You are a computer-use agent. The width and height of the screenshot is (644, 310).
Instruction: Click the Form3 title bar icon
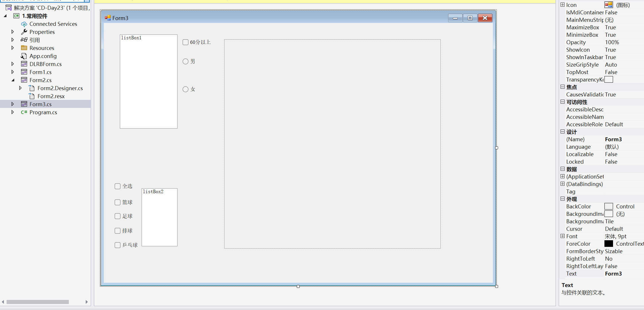click(x=108, y=18)
